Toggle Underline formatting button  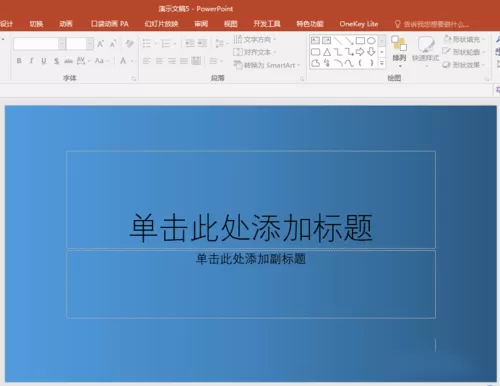[44, 61]
